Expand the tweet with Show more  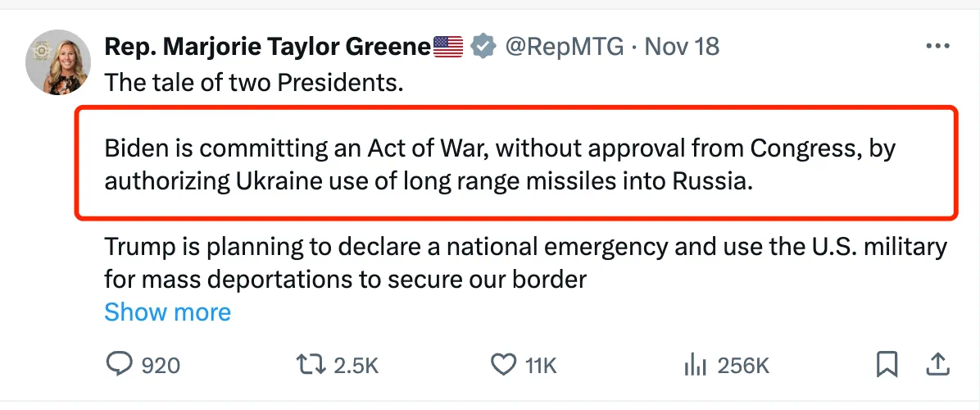168,312
